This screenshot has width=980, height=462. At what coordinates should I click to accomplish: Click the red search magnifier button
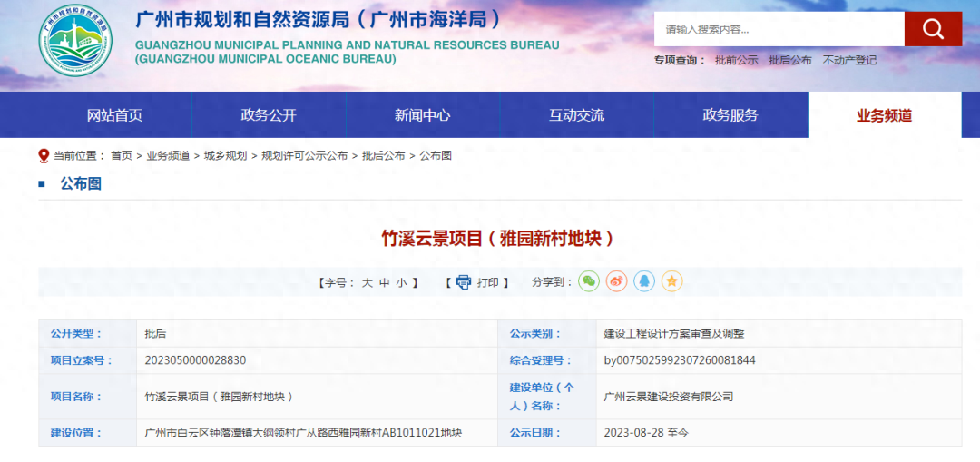pos(933,29)
